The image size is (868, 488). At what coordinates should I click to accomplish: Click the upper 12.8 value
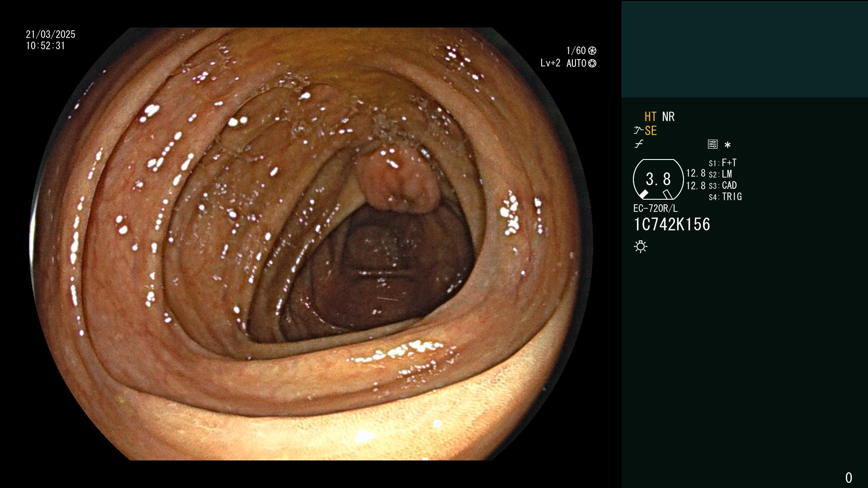point(696,173)
